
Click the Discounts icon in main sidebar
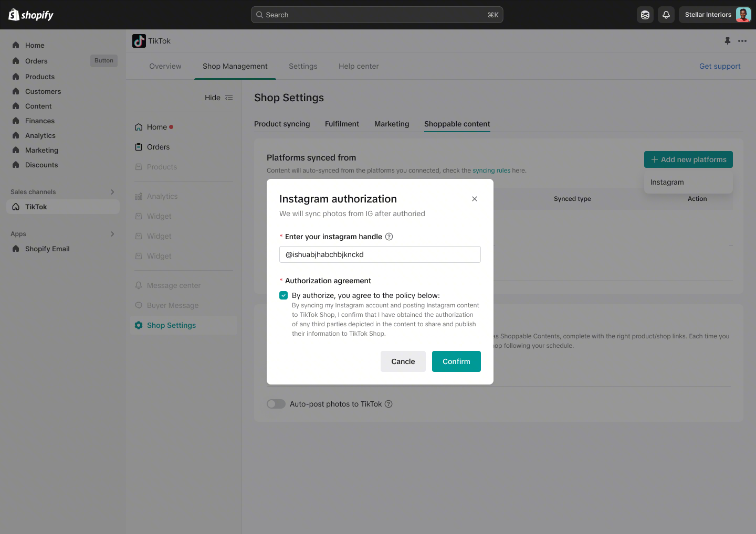[16, 165]
